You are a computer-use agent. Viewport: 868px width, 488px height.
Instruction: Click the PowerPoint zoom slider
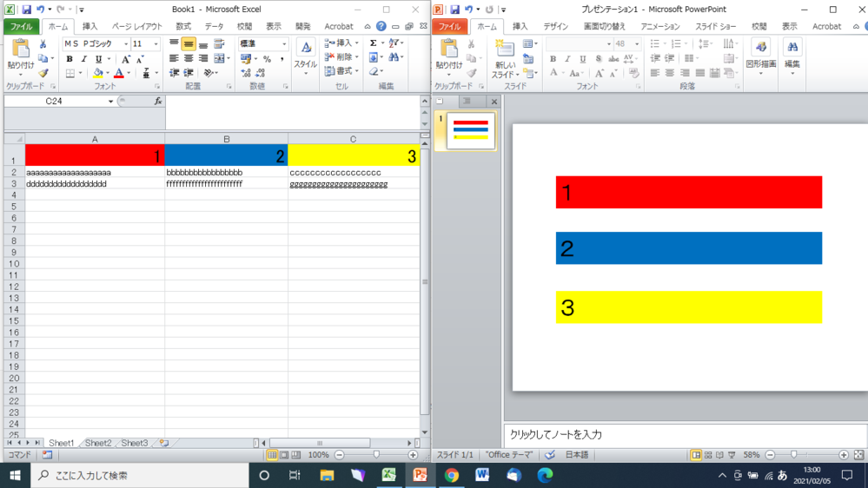coord(793,455)
